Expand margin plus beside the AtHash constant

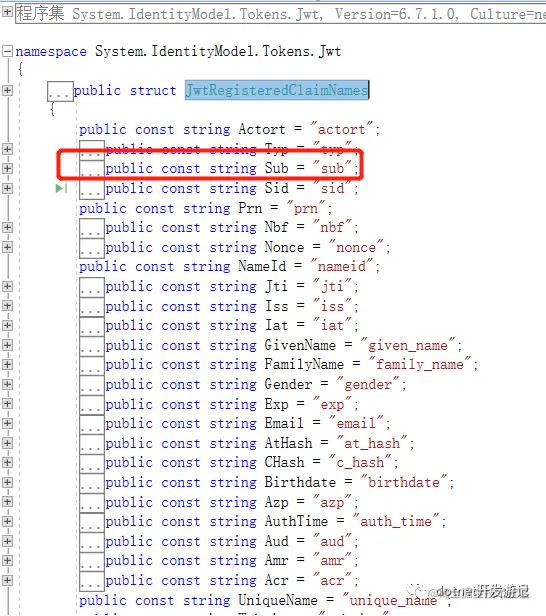click(7, 443)
